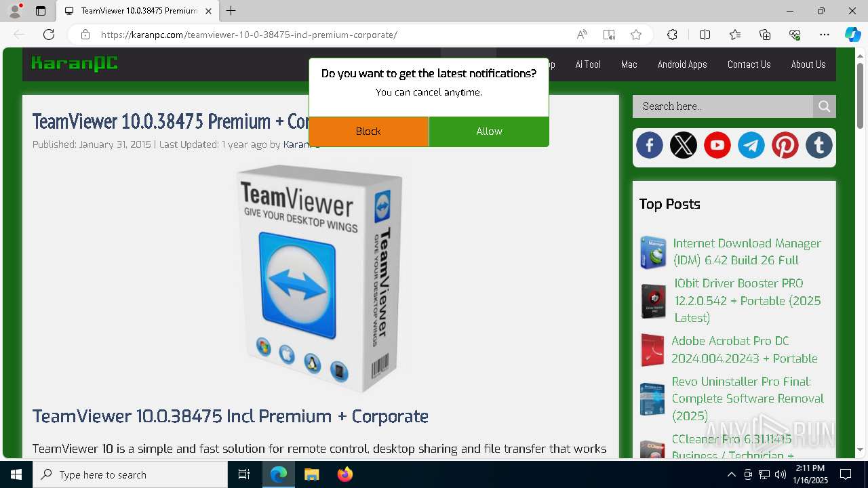
Task: Click the TeamViewer Incl Premium + Corporate heading
Action: pyautogui.click(x=231, y=416)
